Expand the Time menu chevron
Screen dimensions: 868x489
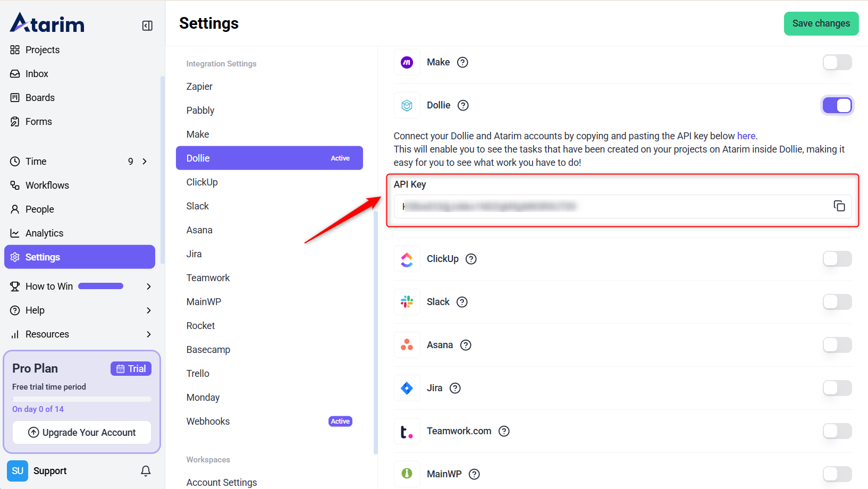145,162
